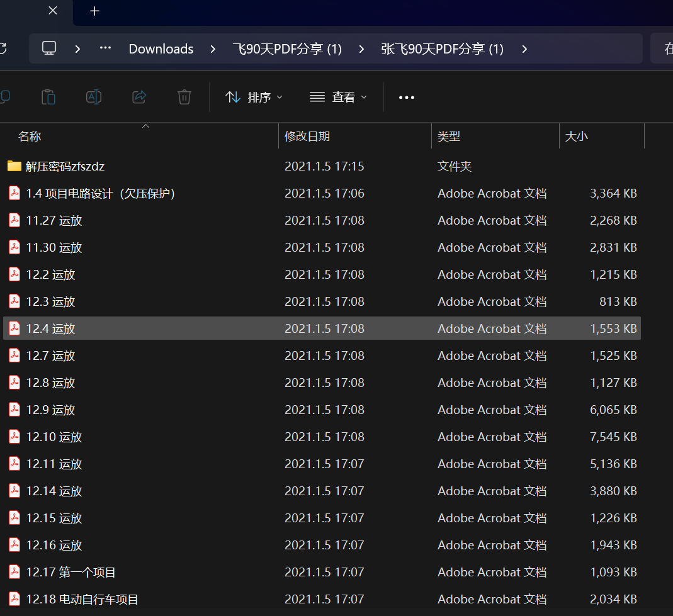Screen dimensions: 673x616
Task: Select file name 12.9 运放
Action: pos(50,410)
